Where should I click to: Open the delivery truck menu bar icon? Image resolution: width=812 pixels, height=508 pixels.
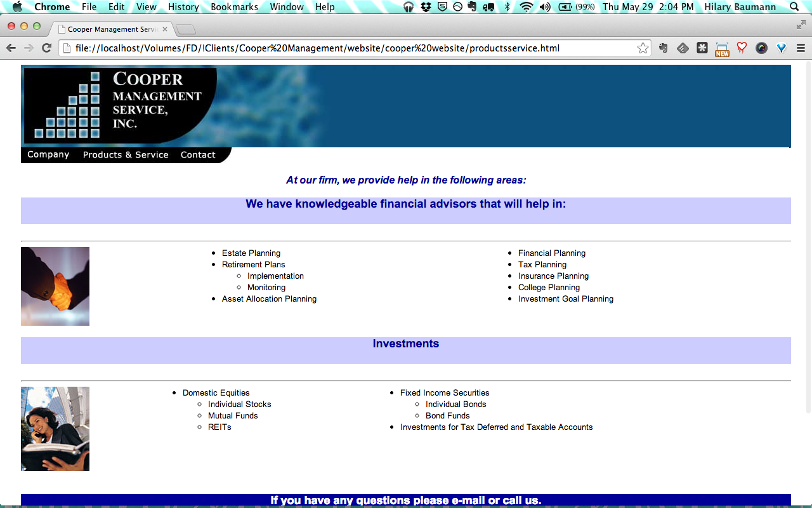(488, 7)
